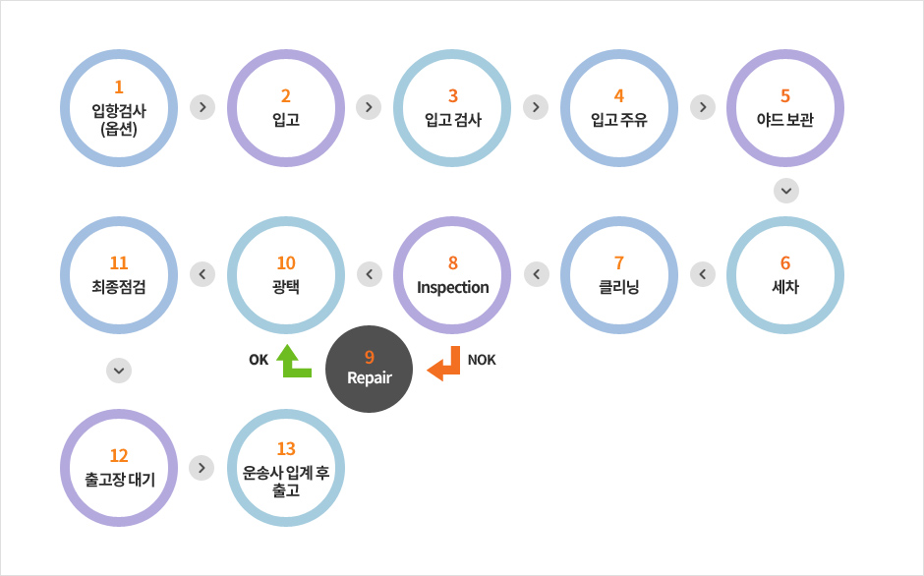The image size is (924, 576).
Task: Click step 13 운송사 인계 후 출고 circle
Action: coord(286,467)
